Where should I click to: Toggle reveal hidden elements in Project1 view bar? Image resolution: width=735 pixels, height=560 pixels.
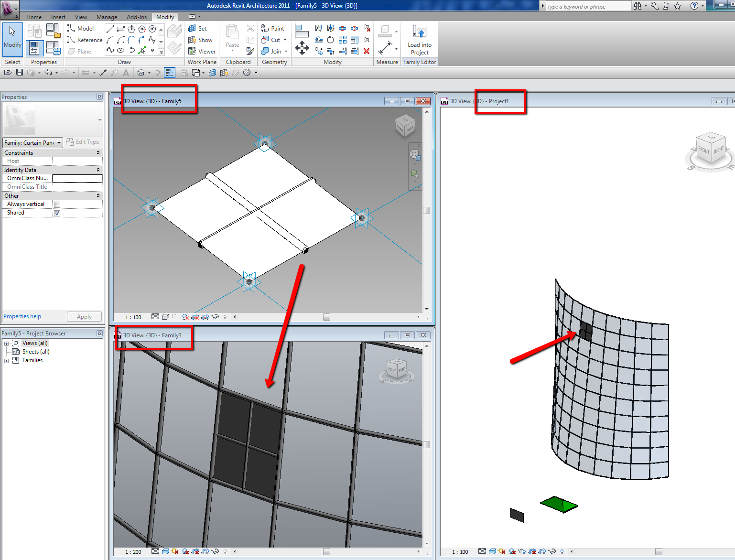(562, 551)
